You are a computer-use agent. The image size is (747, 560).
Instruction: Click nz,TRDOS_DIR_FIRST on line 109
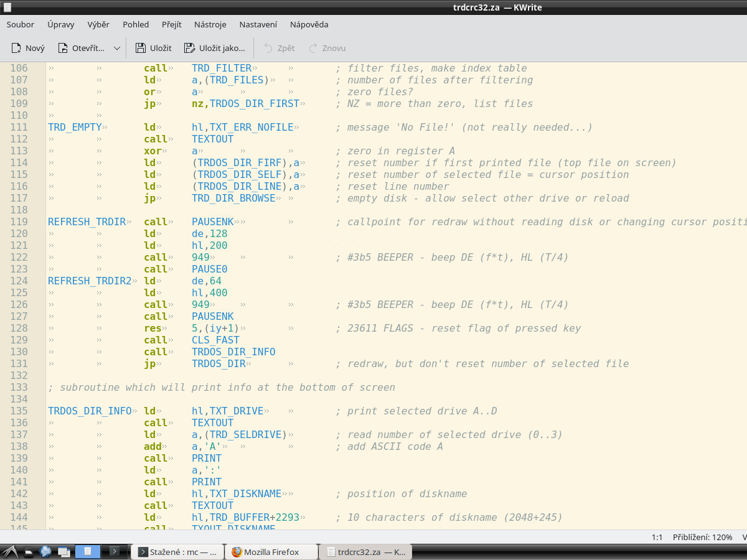246,104
